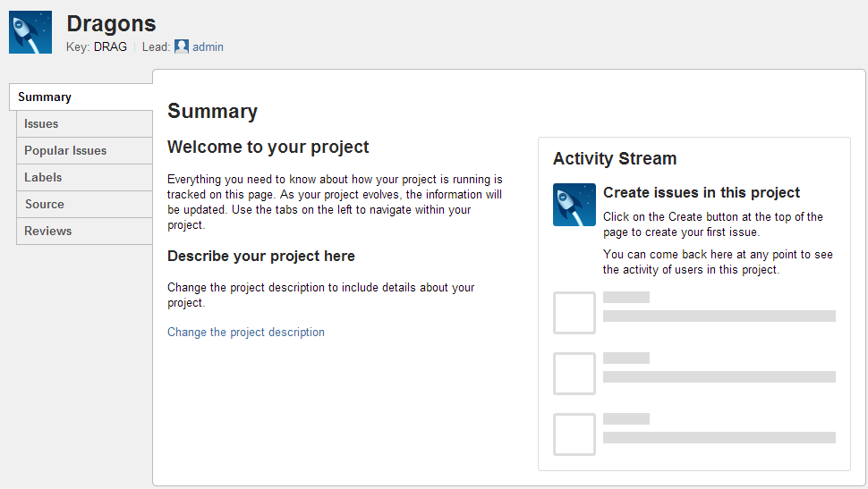This screenshot has height=489, width=868.
Task: Open the admin lead profile link
Action: (x=208, y=47)
